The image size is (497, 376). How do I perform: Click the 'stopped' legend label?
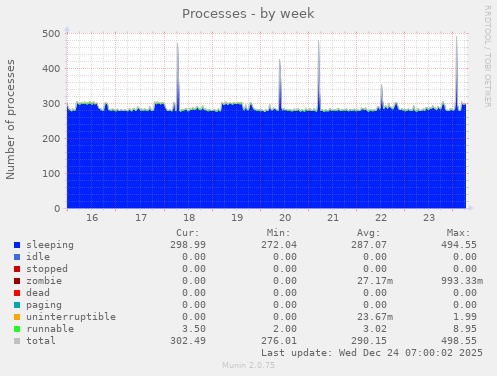[47, 269]
